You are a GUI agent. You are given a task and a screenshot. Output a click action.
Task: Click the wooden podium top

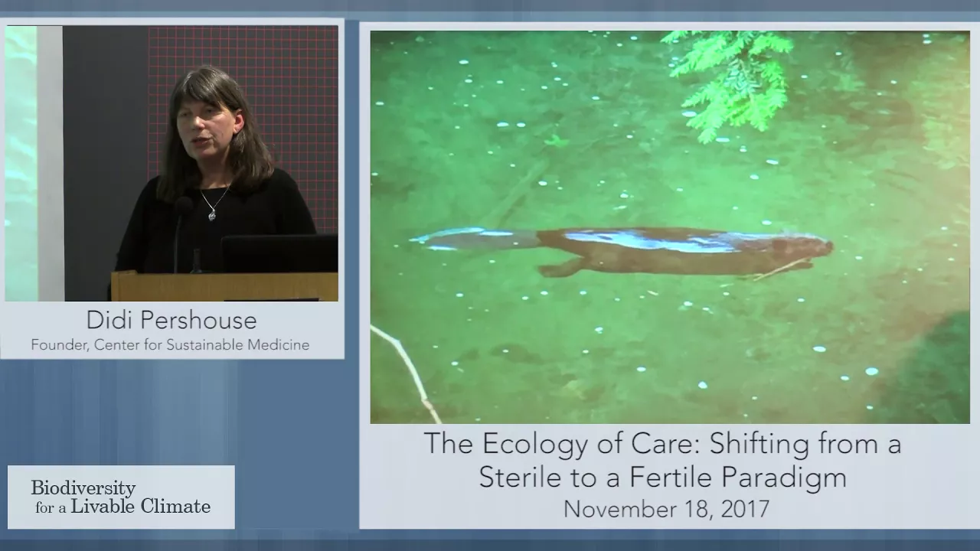pos(224,286)
